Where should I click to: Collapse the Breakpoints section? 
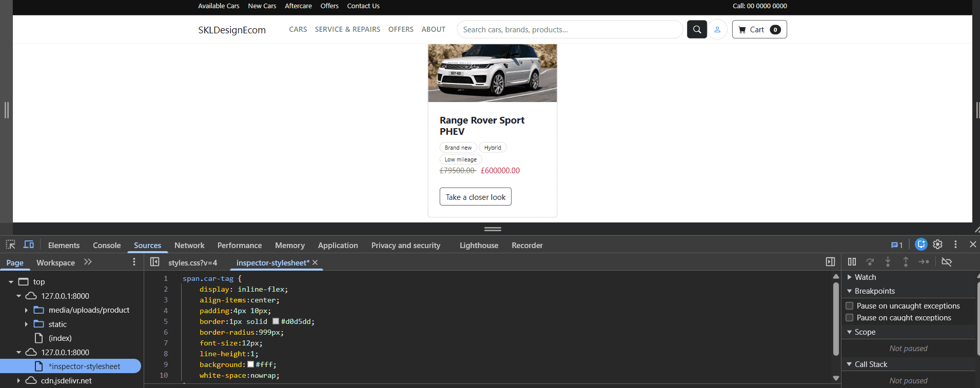tap(850, 291)
